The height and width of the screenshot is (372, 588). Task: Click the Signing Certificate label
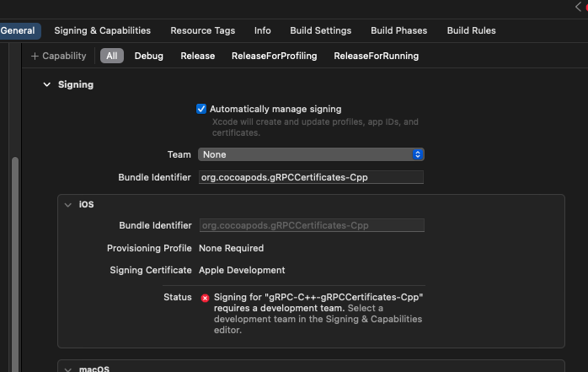[151, 270]
